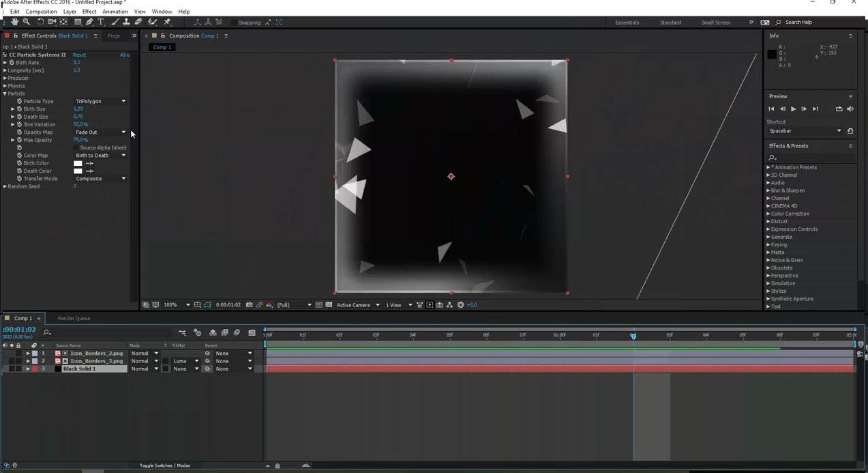The height and width of the screenshot is (473, 868).
Task: Enable Source Alpha Inherit checkbox
Action: [x=76, y=147]
